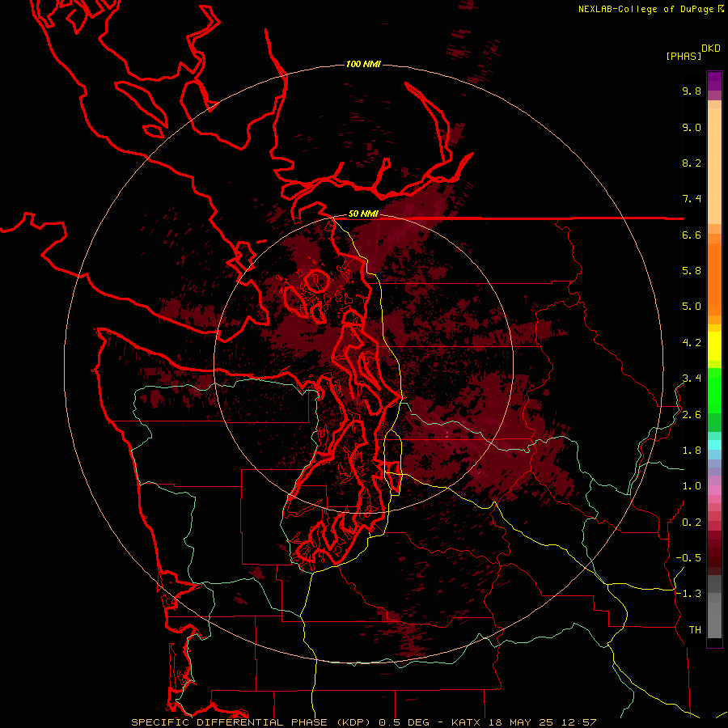Viewport: 728px width, 728px height.
Task: Click the 3.4 scale value
Action: (692, 379)
